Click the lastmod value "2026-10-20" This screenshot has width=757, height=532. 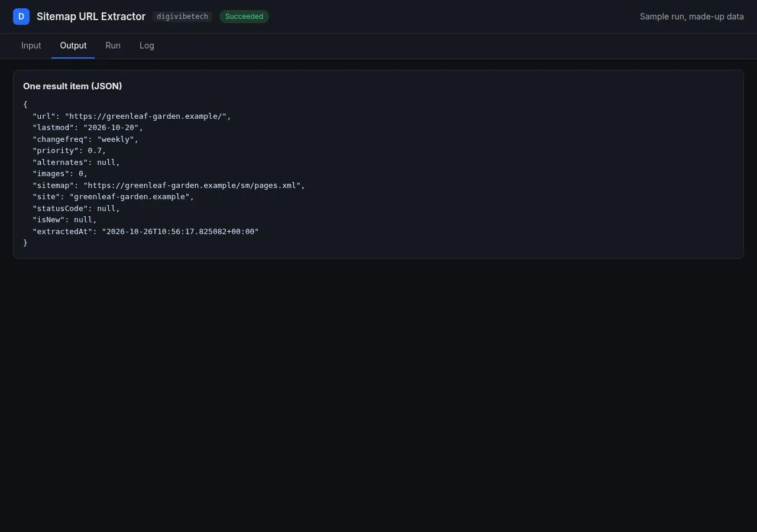[111, 128]
